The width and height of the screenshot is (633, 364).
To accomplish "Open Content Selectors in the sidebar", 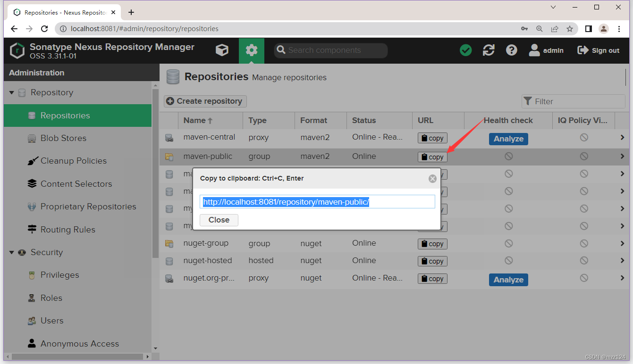I will tap(77, 184).
